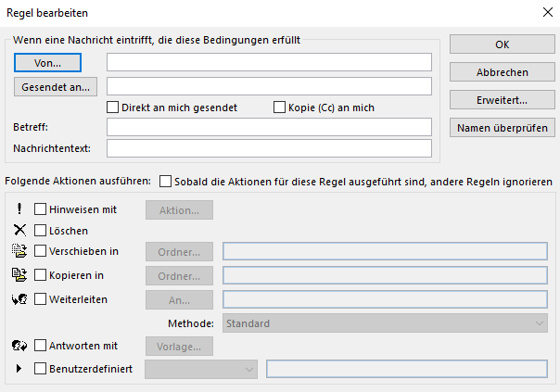
Task: Click the arrow icon beside Benutzerdefiniert
Action: [19, 369]
